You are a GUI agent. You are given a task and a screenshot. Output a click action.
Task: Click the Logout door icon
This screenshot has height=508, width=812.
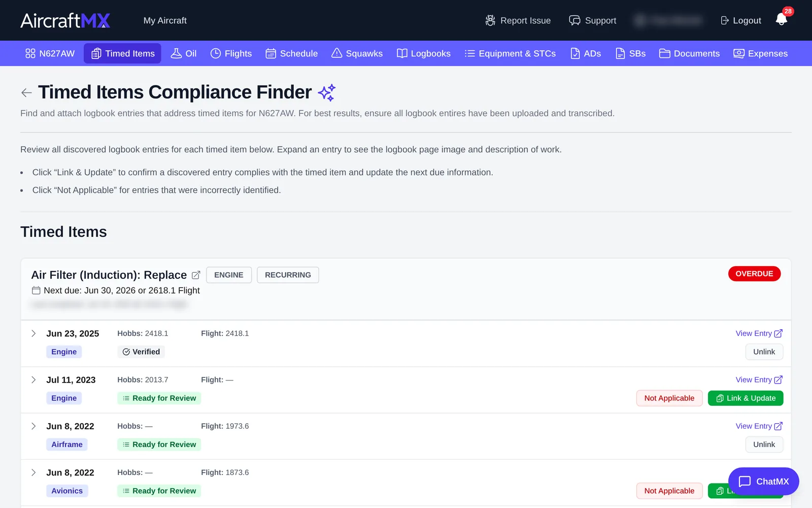point(725,20)
